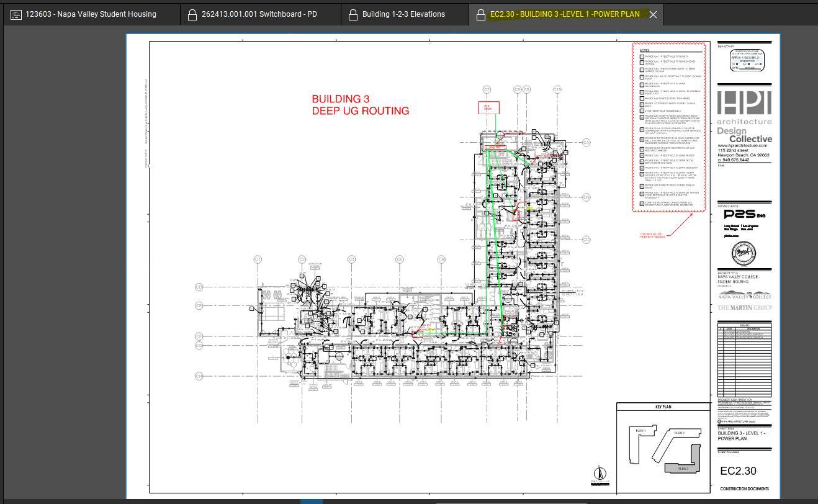Select the EC2.30 - BUILDING 3 - LEVEL 1 - POWER PLAN tab

[x=565, y=14]
